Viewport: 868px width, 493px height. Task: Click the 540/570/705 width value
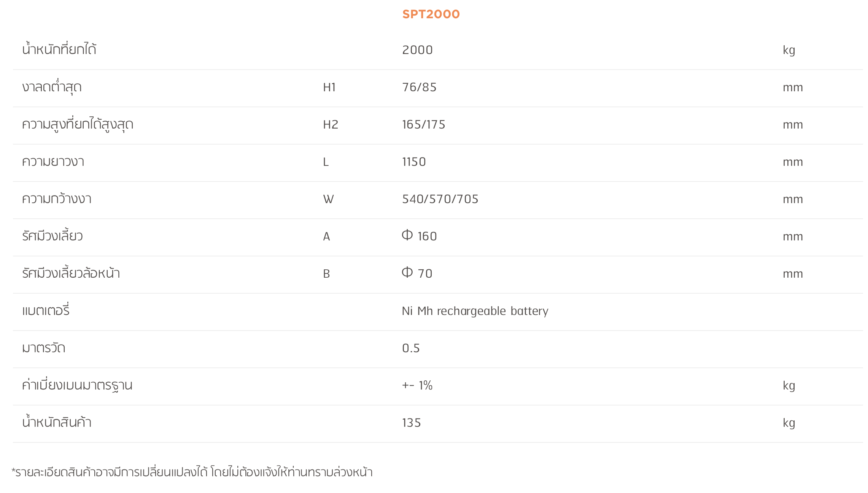[440, 199]
